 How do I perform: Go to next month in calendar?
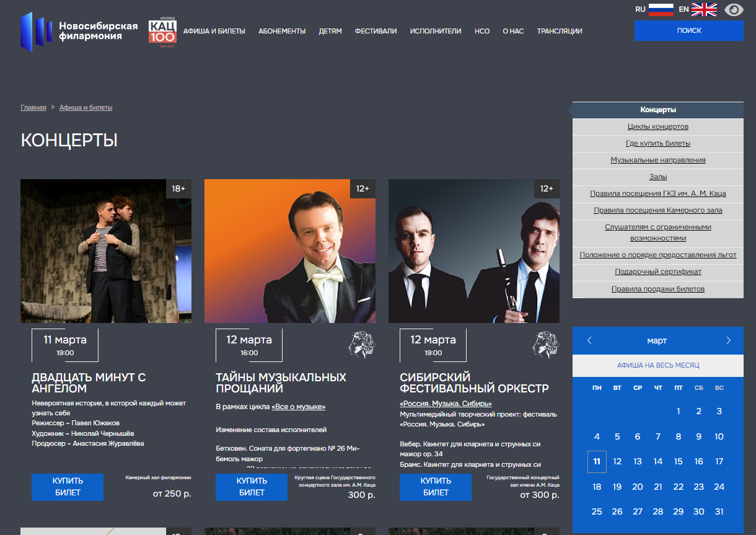pos(728,340)
